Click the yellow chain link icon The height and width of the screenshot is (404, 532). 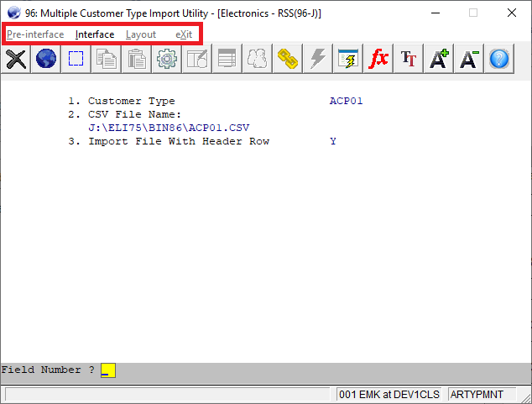tap(287, 59)
